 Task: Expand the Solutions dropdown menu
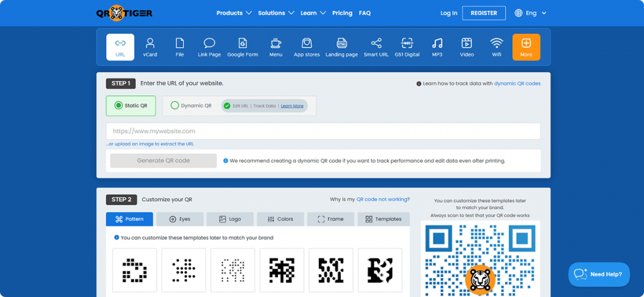(x=275, y=13)
